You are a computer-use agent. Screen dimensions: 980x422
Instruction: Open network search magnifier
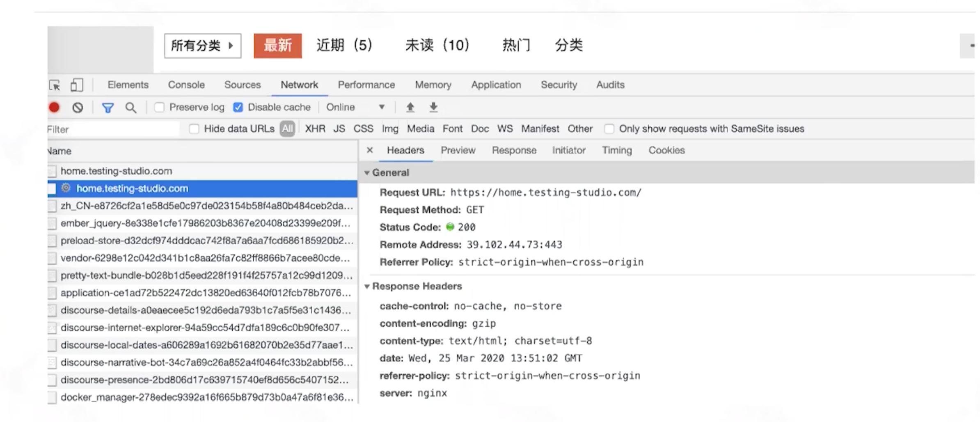point(131,108)
